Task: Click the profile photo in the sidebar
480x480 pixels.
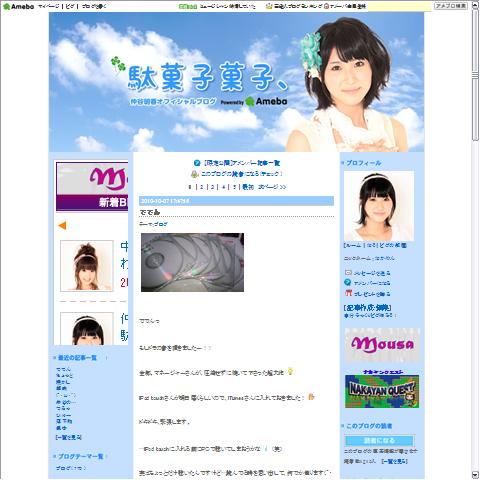Action: tap(379, 206)
